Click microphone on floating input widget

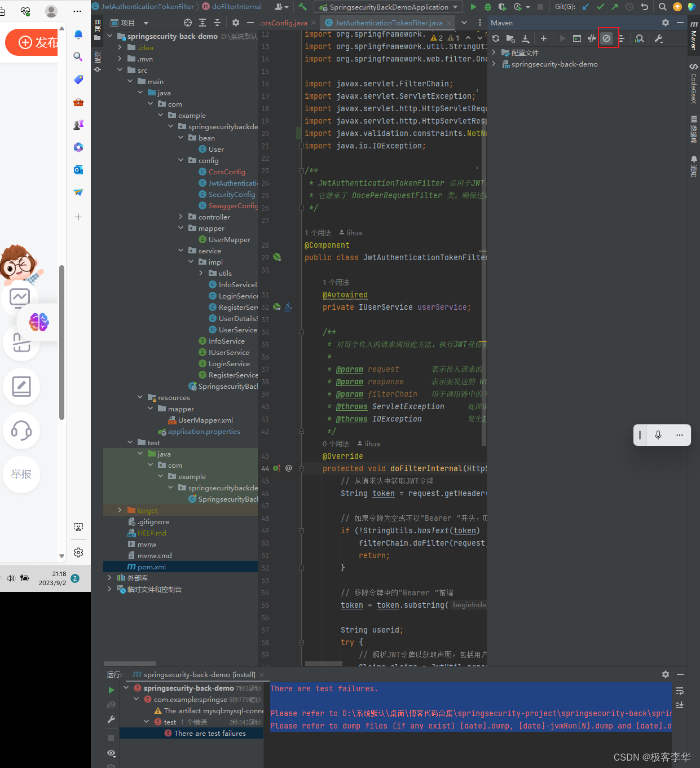658,435
